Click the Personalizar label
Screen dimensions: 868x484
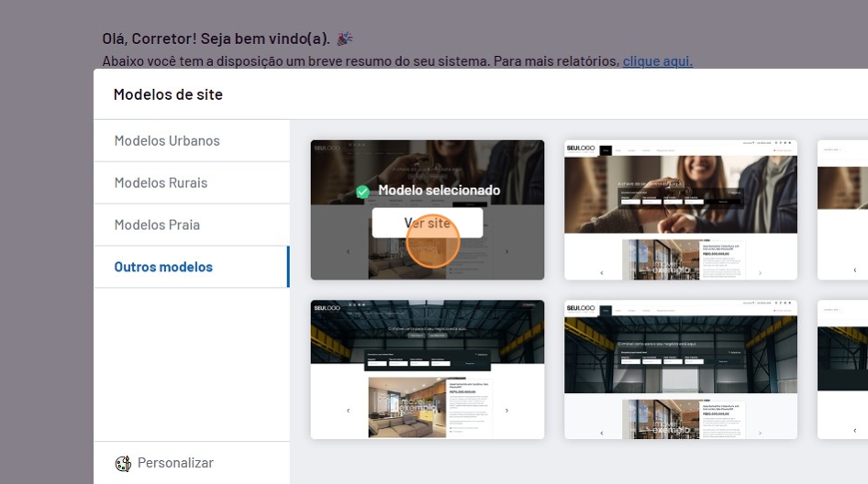pos(175,464)
